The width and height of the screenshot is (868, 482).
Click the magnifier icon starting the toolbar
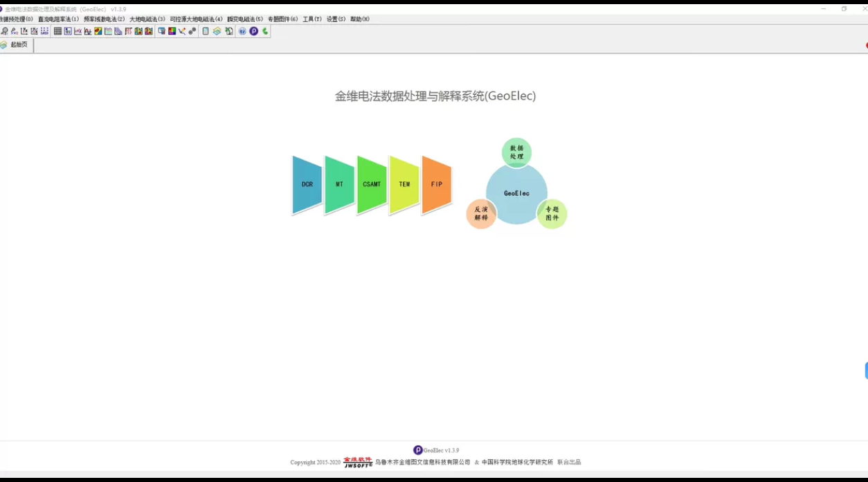[4, 31]
